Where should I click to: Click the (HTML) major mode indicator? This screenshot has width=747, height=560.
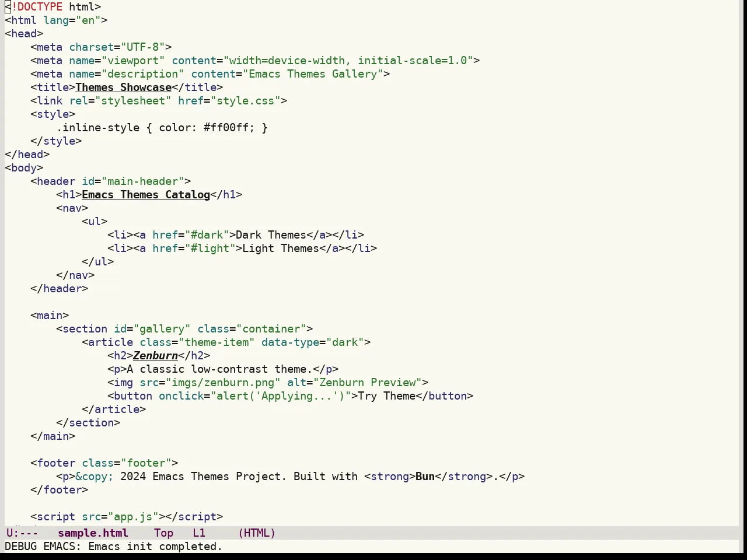[257, 533]
